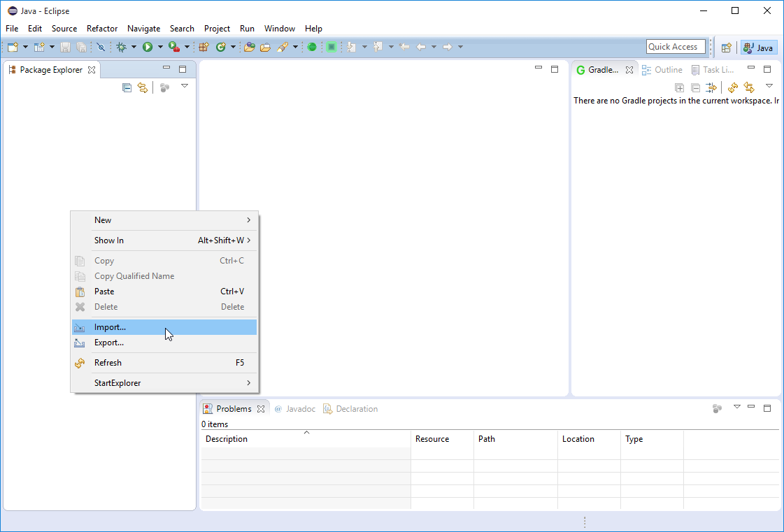This screenshot has width=784, height=532.
Task: Open the Open Perspective toolbar icon
Action: pyautogui.click(x=726, y=48)
